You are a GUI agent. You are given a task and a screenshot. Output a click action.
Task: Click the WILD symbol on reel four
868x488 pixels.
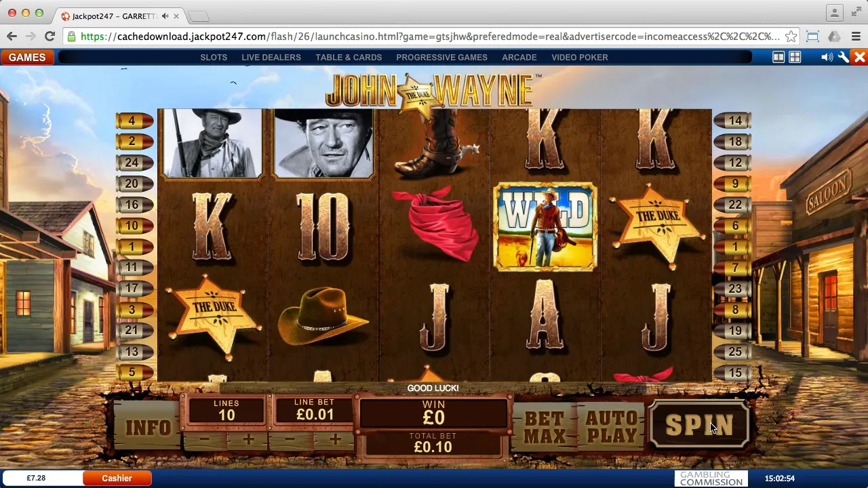[x=546, y=227]
